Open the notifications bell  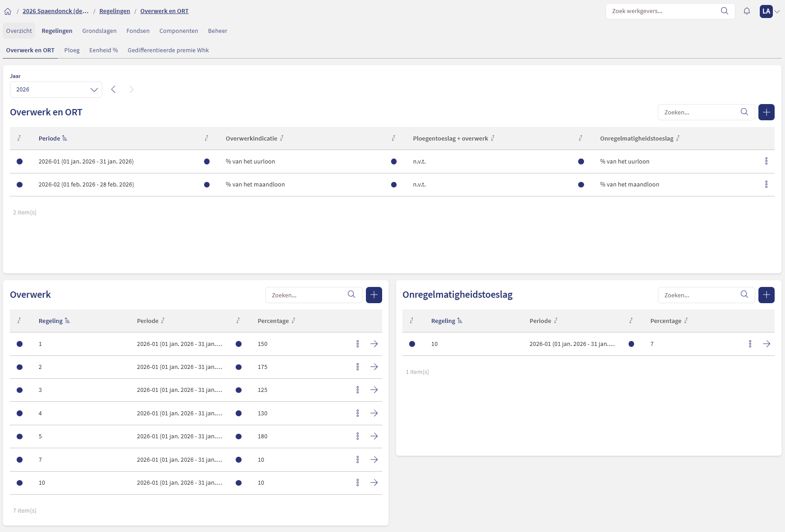click(747, 11)
